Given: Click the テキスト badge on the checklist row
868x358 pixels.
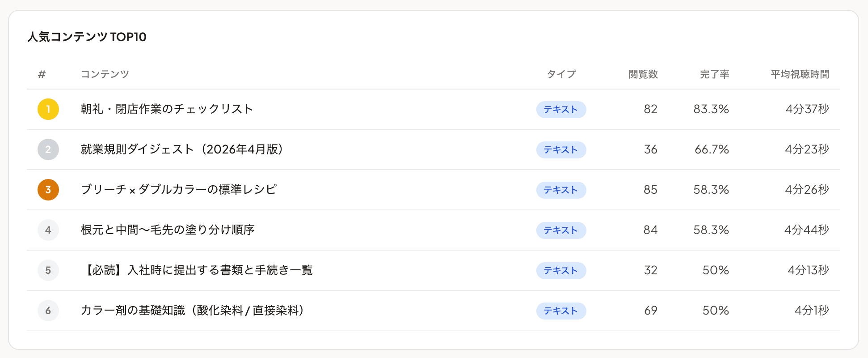Looking at the screenshot, I should coord(561,109).
